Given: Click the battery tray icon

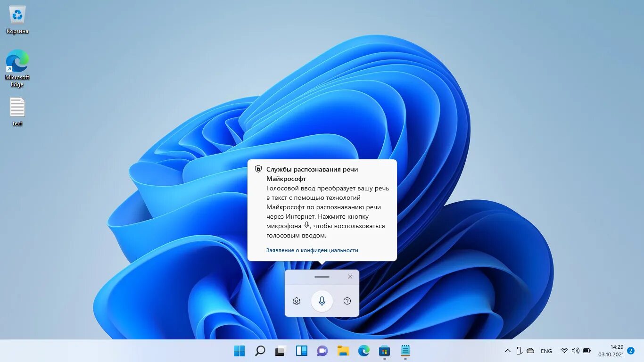Looking at the screenshot, I should tap(587, 351).
